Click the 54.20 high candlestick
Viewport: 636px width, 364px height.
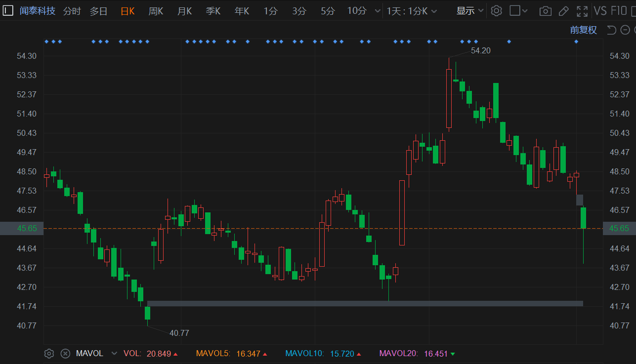(x=449, y=99)
